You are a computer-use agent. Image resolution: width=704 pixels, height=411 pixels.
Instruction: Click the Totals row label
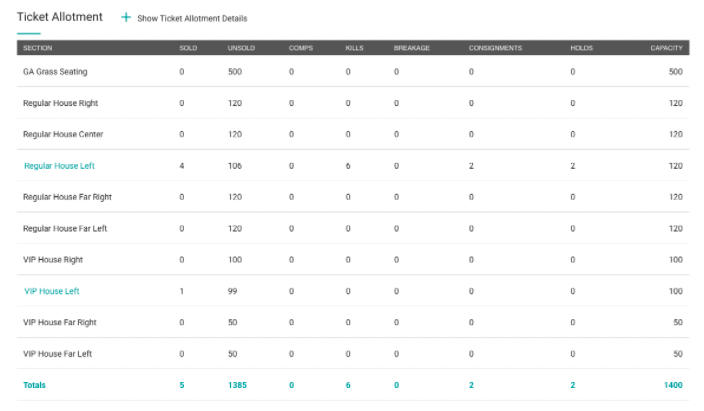(35, 385)
